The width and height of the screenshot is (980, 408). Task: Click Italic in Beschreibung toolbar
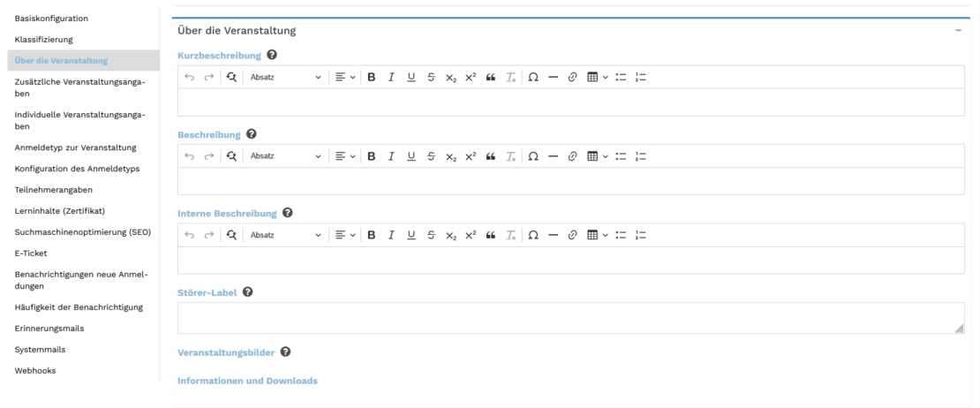click(391, 156)
